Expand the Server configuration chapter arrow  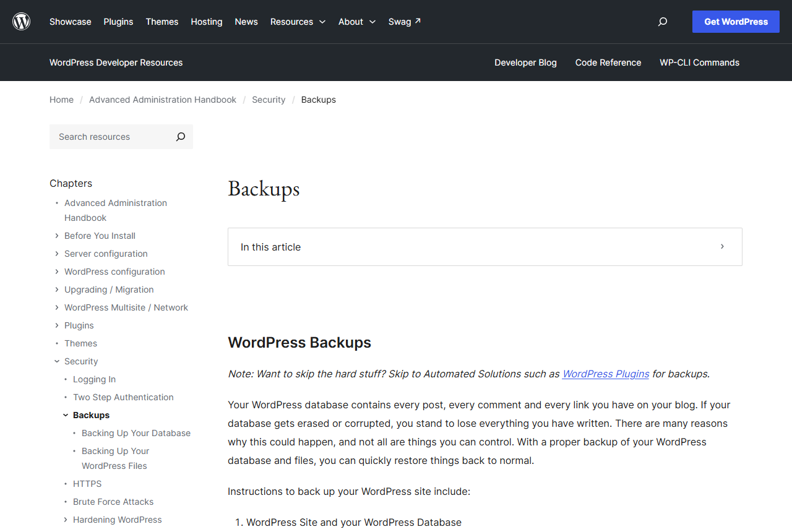[57, 254]
